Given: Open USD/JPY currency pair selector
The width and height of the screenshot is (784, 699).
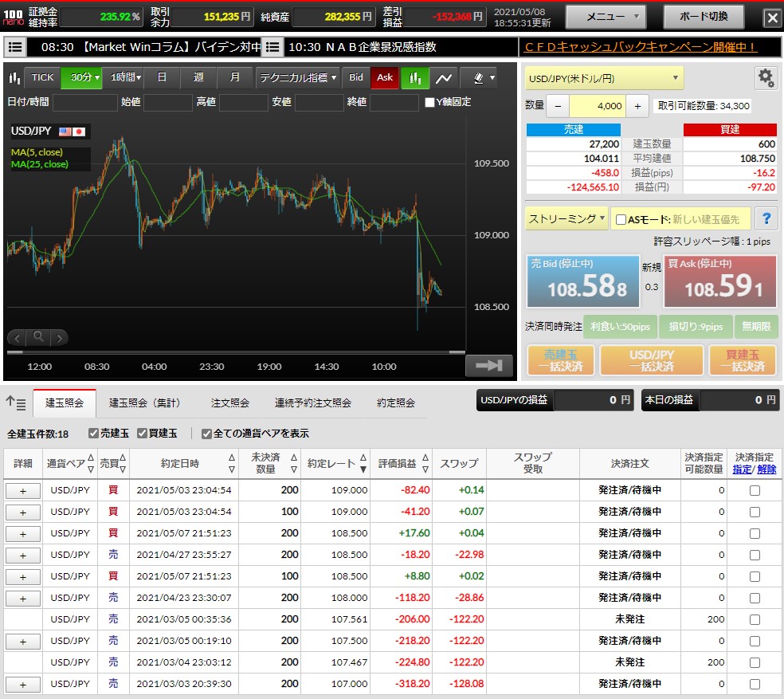Looking at the screenshot, I should point(603,79).
